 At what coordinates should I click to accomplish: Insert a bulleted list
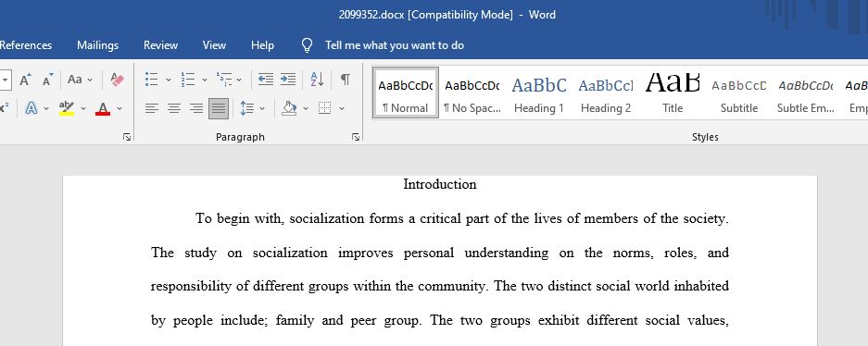coord(151,80)
